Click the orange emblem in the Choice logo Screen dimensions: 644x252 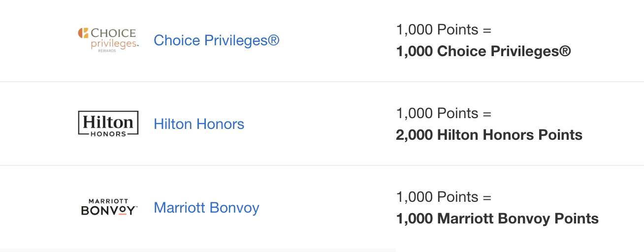83,33
